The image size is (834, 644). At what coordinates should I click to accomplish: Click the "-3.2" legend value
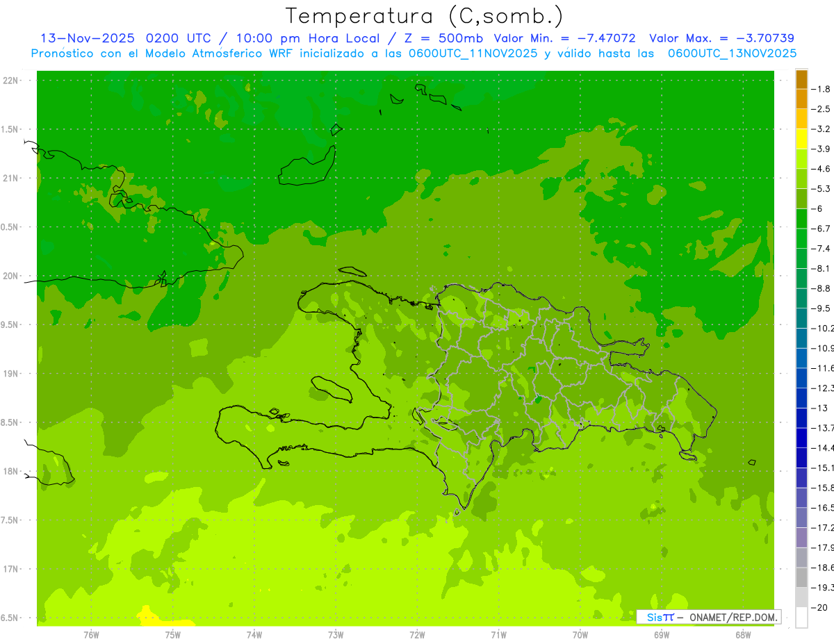click(820, 129)
